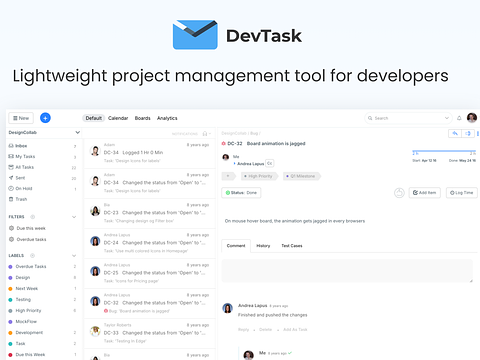Click the magnifier icon in the search bar
This screenshot has width=480, height=360.
[370, 118]
